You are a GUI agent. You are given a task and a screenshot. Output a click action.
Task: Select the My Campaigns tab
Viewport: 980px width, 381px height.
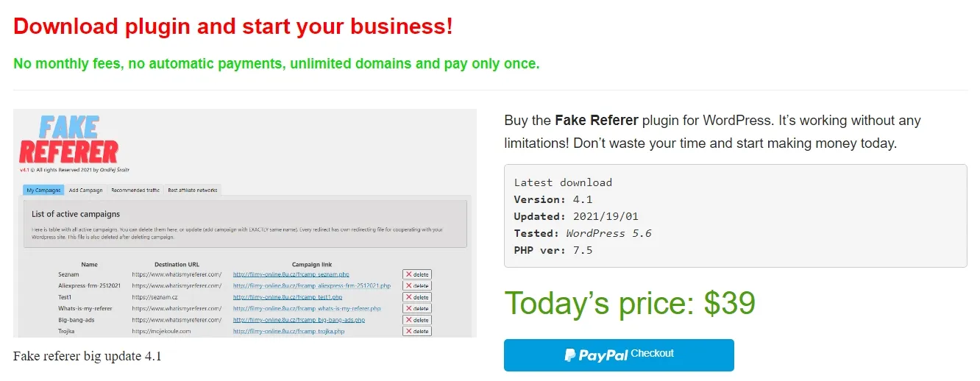pos(43,190)
